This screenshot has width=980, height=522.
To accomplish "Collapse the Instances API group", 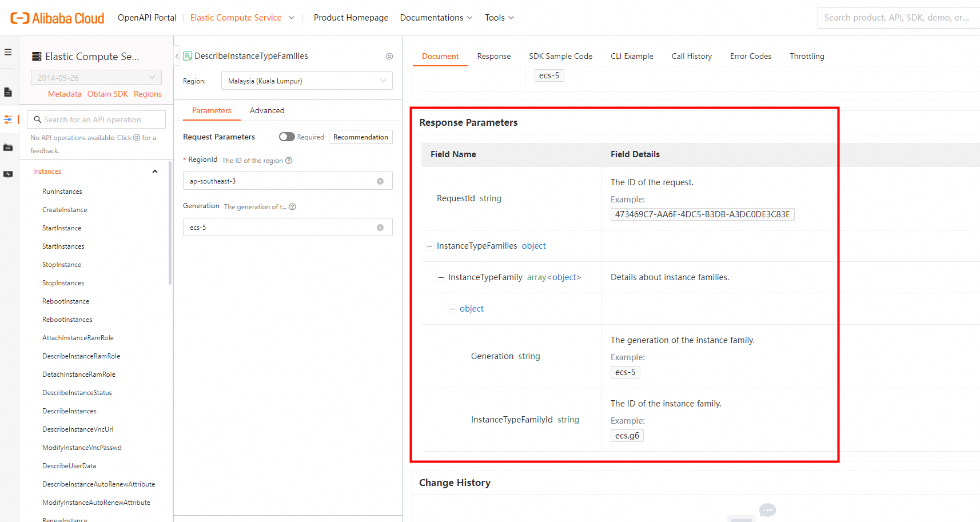I will (x=155, y=172).
